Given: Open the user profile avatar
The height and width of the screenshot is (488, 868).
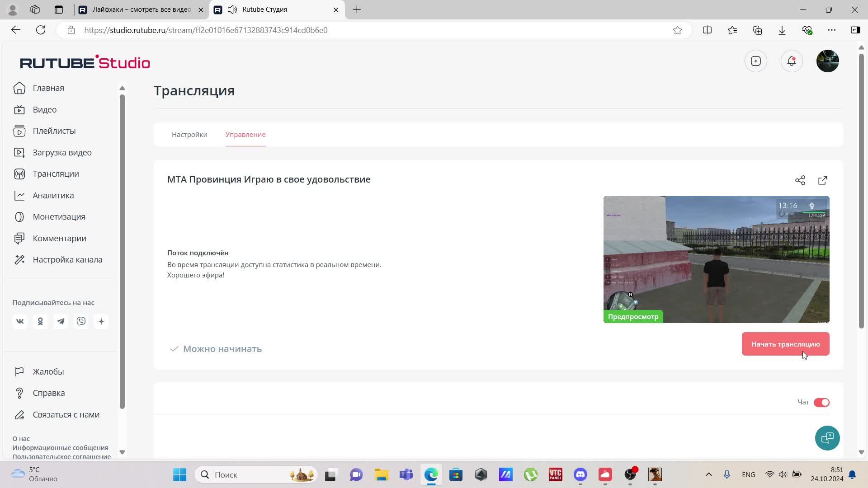Looking at the screenshot, I should [x=827, y=61].
